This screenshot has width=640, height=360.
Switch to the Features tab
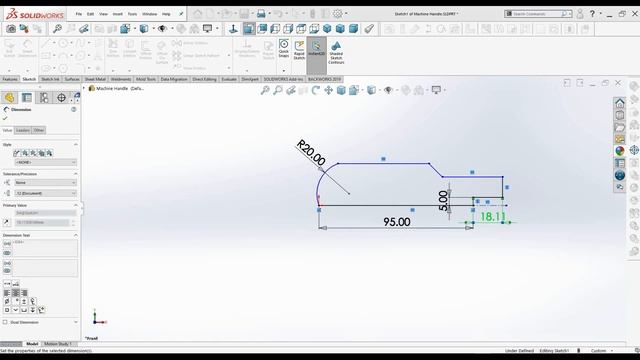(x=10, y=79)
